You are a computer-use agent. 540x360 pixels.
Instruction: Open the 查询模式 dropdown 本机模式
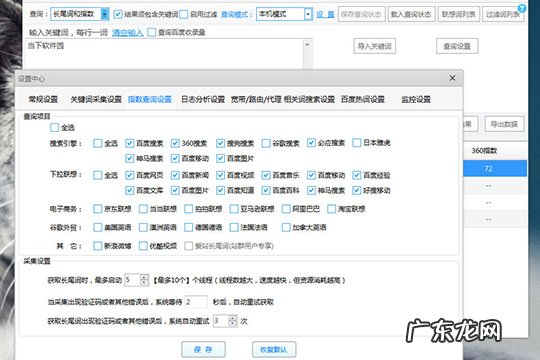(x=284, y=14)
